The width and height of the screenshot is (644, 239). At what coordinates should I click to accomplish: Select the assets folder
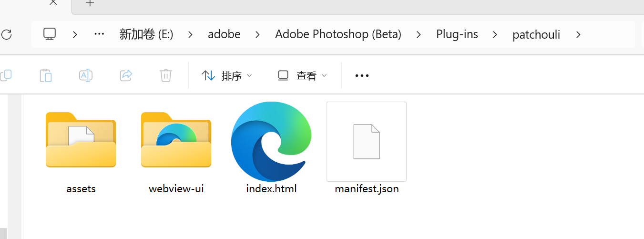tap(81, 148)
